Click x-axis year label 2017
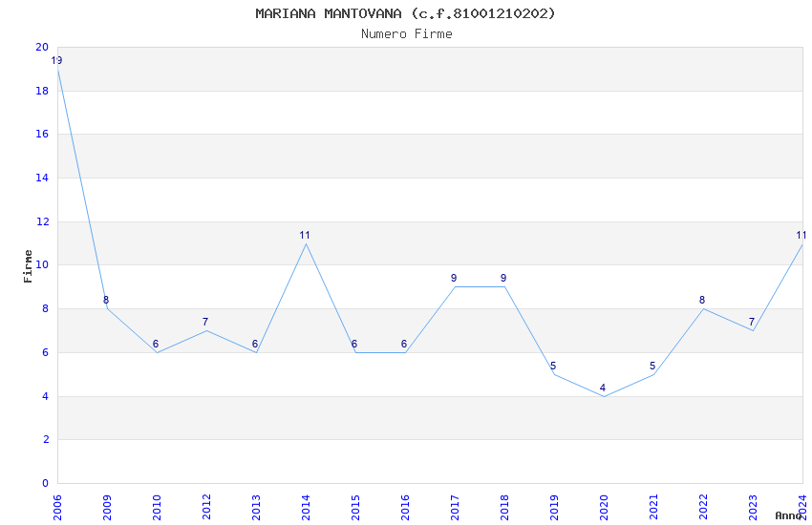The height and width of the screenshot is (525, 812). [455, 507]
